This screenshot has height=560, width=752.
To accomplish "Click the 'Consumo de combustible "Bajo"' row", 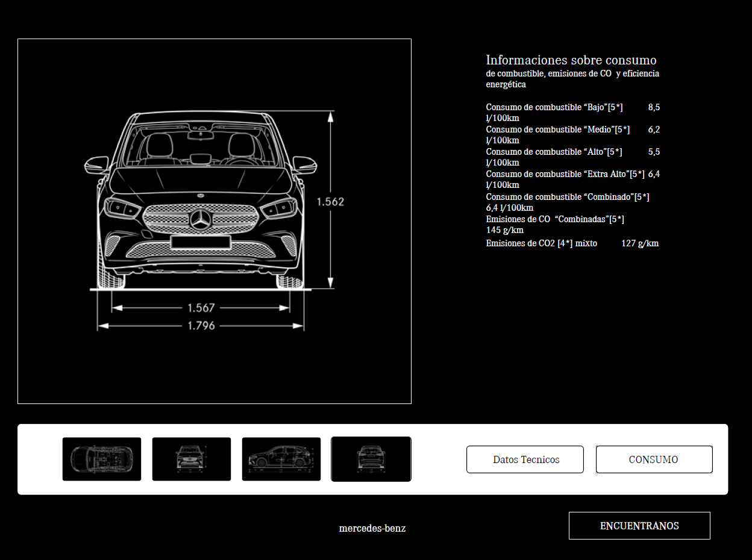I will click(573, 113).
